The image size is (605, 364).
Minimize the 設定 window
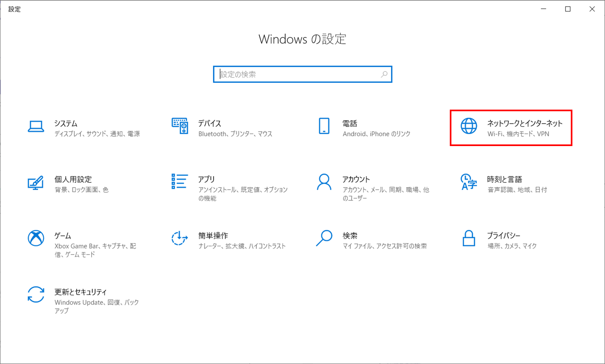click(x=544, y=9)
